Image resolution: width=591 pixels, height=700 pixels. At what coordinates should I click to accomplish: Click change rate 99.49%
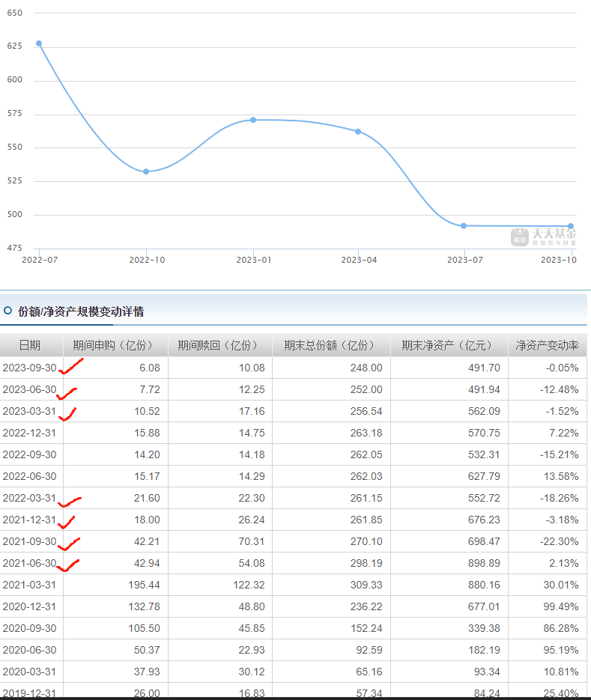click(x=561, y=606)
